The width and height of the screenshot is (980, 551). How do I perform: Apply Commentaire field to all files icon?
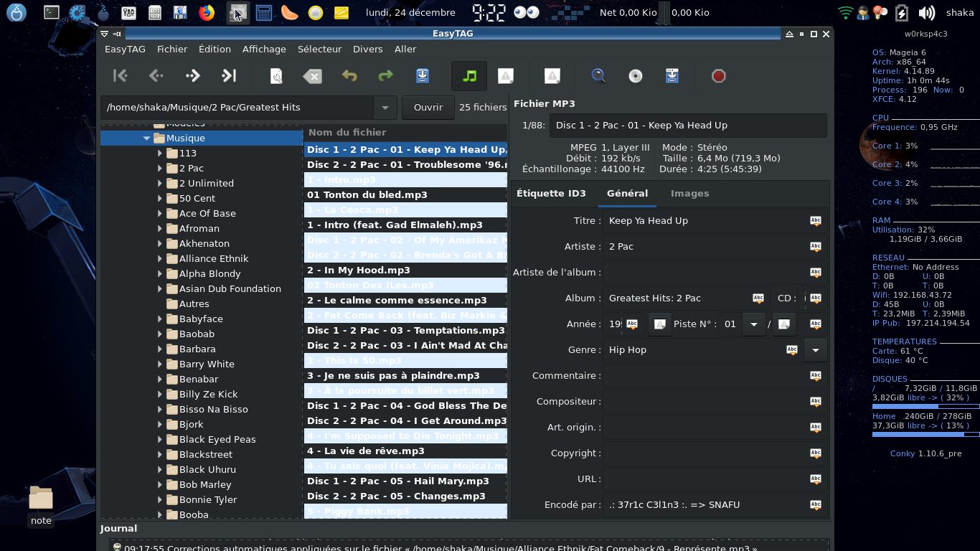pos(816,376)
